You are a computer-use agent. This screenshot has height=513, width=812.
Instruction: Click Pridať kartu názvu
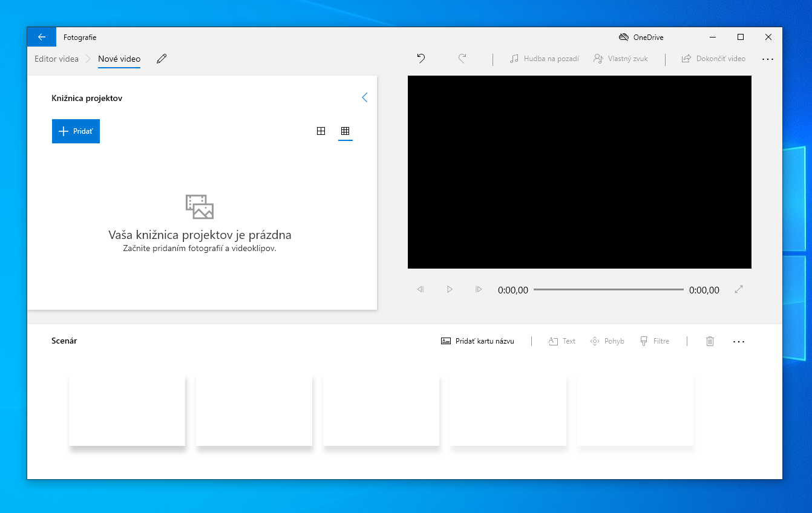coord(477,341)
